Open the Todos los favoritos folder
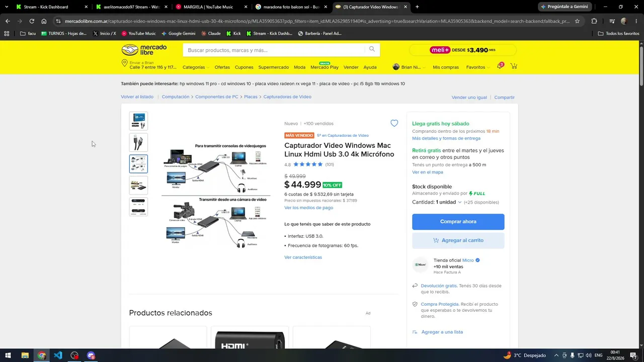644x362 pixels. click(x=618, y=34)
